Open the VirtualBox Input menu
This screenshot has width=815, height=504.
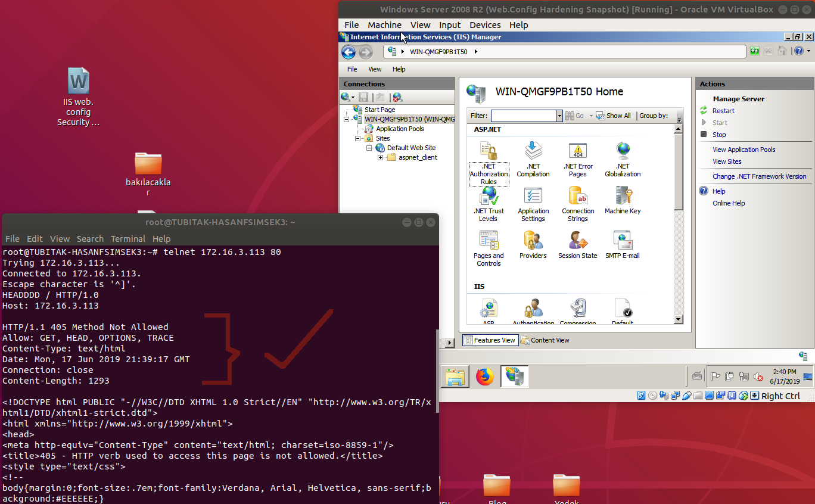450,25
